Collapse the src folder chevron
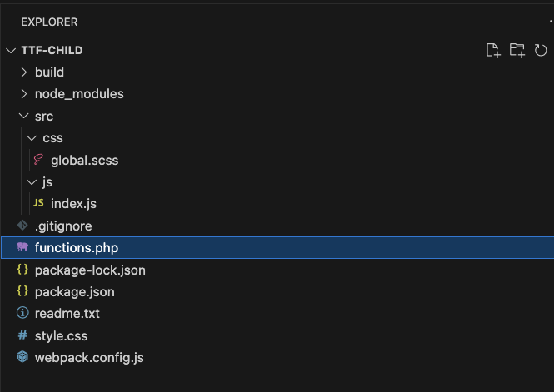Screen dimensions: 554x392 (24, 117)
